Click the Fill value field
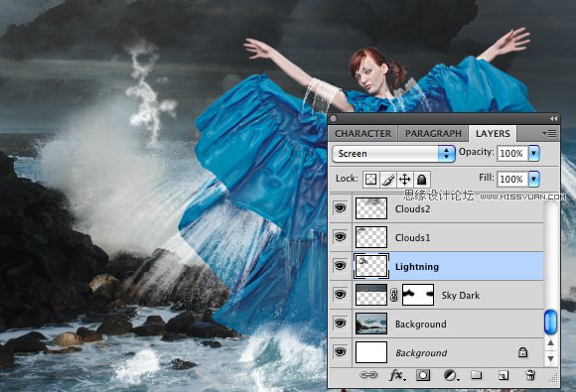 click(512, 179)
